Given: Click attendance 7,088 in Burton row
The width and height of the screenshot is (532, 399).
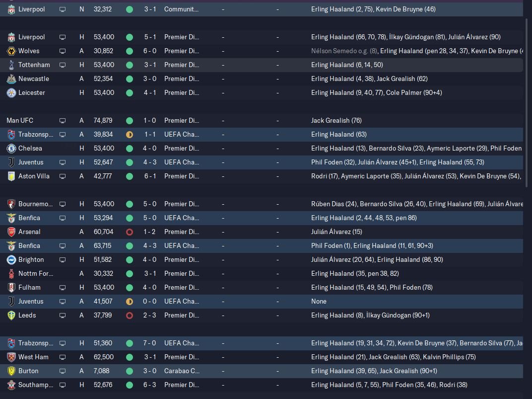Looking at the screenshot, I should pos(101,371).
